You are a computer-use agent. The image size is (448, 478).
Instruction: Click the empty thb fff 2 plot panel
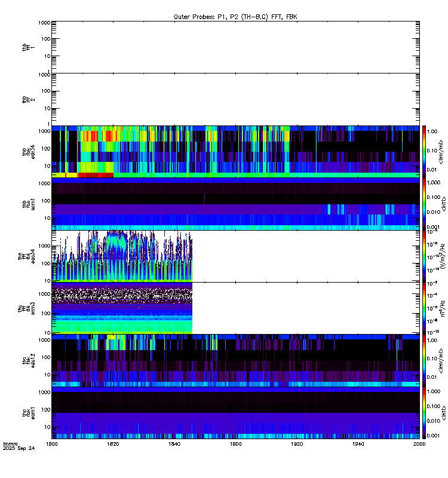click(235, 99)
